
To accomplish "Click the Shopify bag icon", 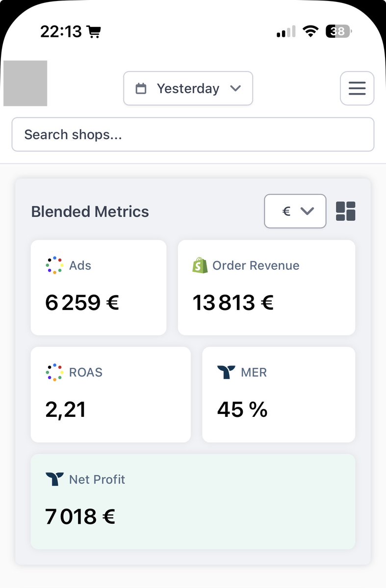I will pos(200,265).
